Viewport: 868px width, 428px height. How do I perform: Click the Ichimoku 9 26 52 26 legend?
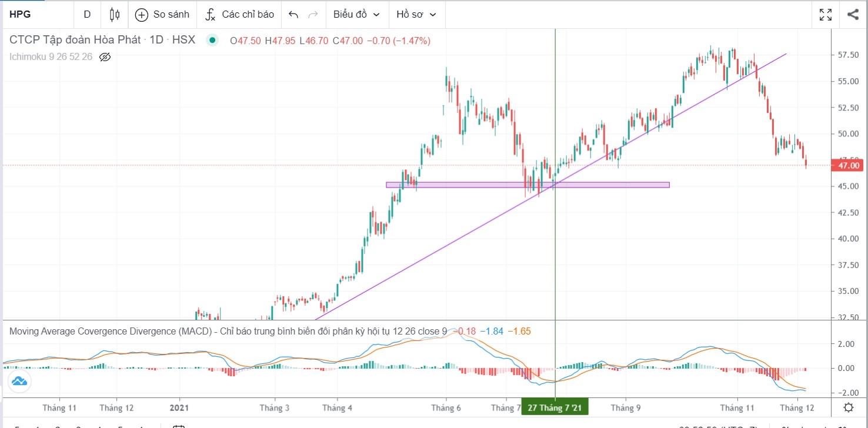pyautogui.click(x=51, y=57)
